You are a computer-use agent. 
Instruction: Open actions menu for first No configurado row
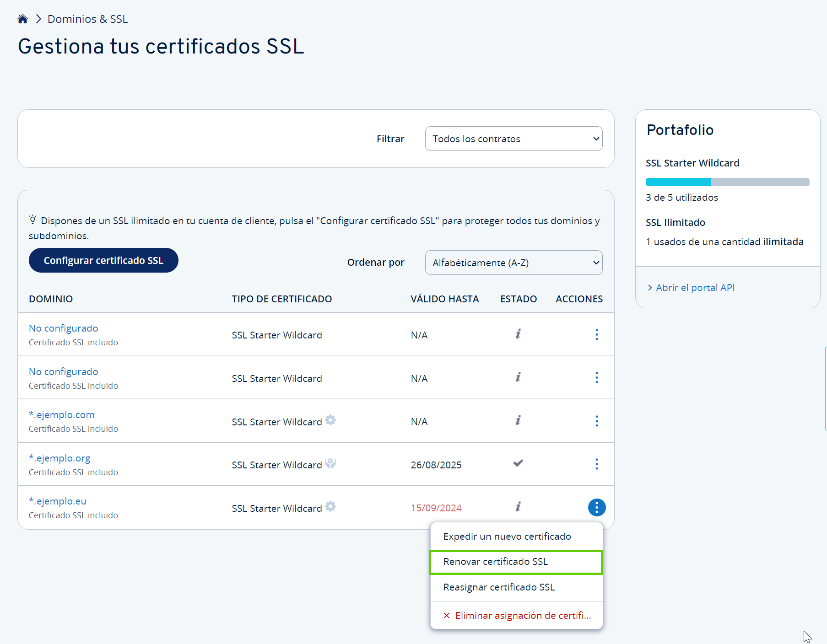(x=597, y=334)
